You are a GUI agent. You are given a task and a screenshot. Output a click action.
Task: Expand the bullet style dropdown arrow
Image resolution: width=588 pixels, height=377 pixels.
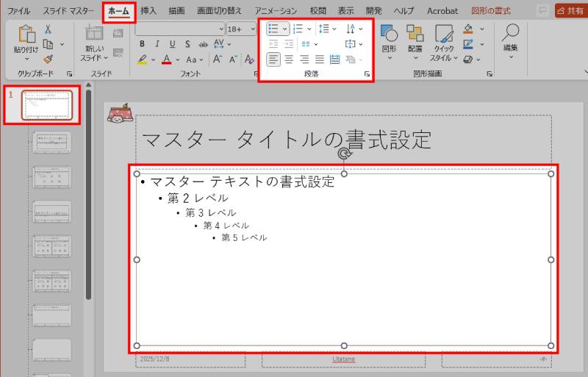coord(285,29)
